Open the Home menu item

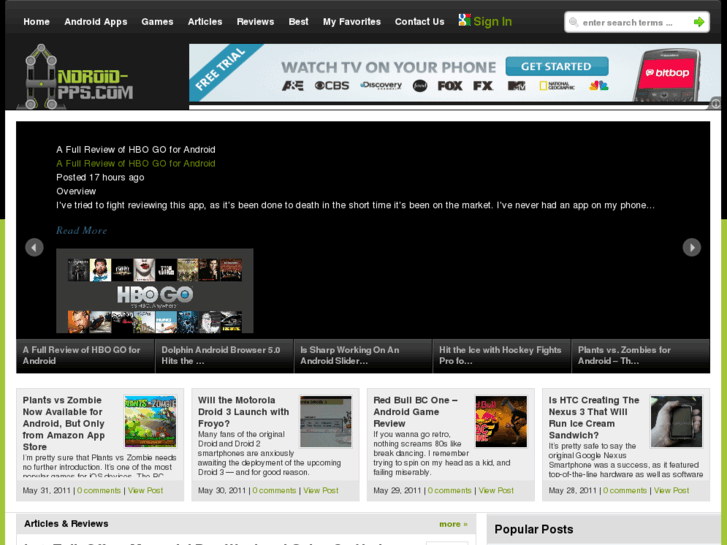(36, 22)
